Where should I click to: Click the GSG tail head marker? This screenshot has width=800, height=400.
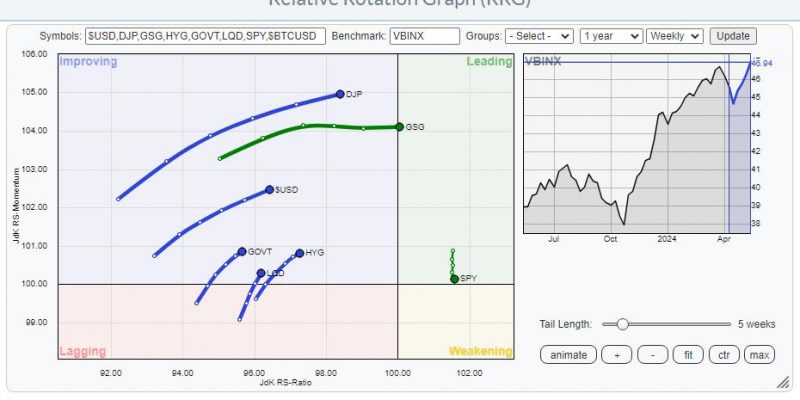coord(399,127)
